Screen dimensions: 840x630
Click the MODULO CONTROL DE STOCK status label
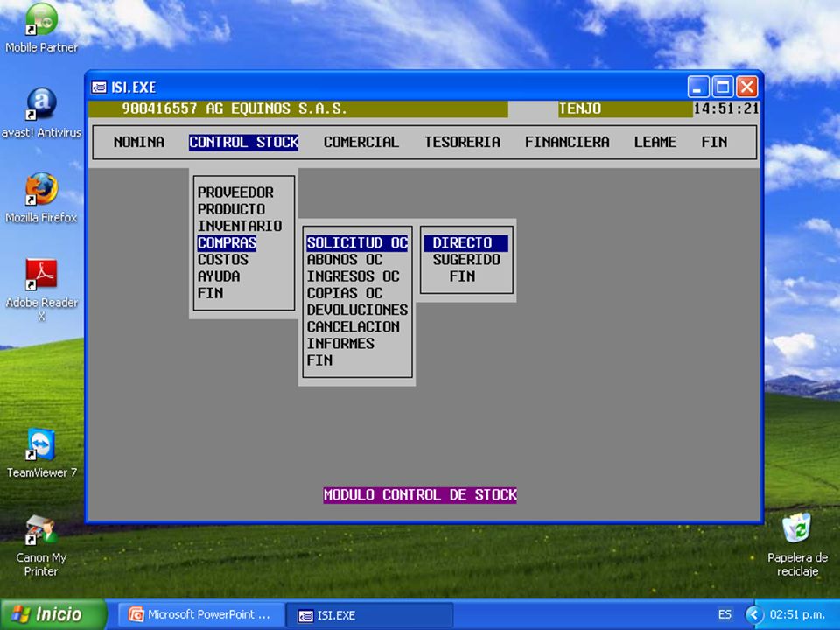420,494
